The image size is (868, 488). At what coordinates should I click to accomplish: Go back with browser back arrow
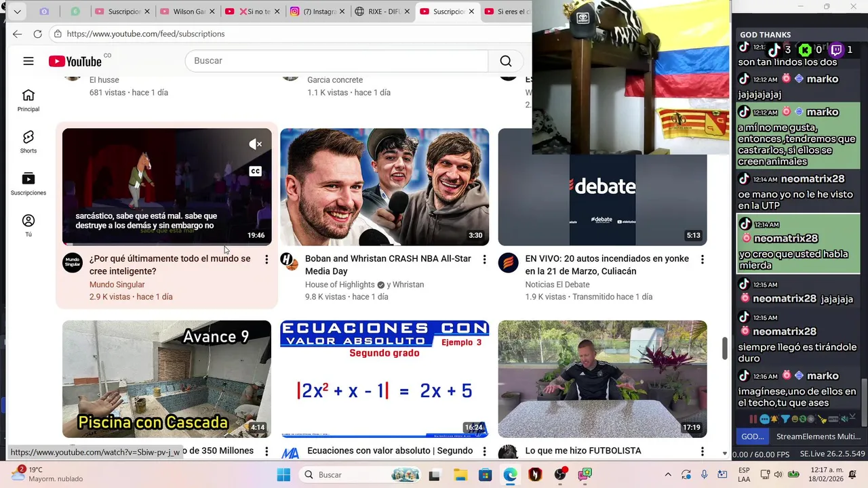(17, 34)
